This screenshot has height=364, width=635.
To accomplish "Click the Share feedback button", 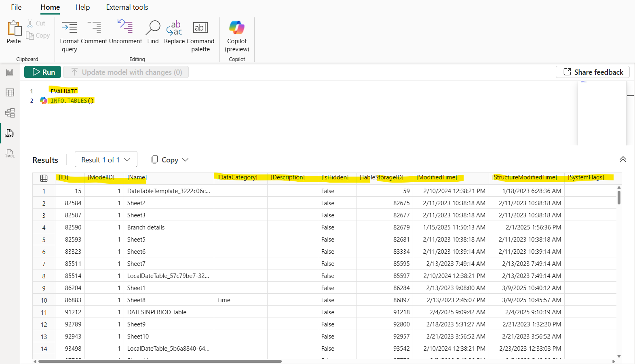I will (593, 72).
